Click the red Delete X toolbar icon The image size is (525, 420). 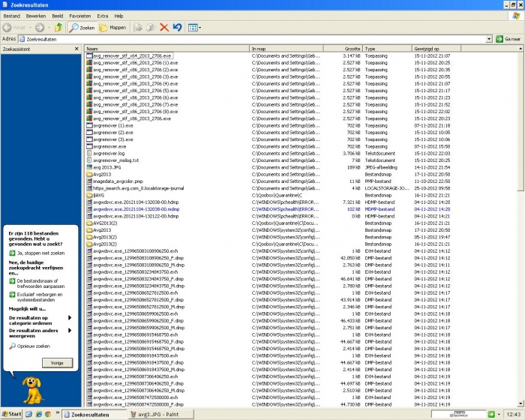coord(164,28)
